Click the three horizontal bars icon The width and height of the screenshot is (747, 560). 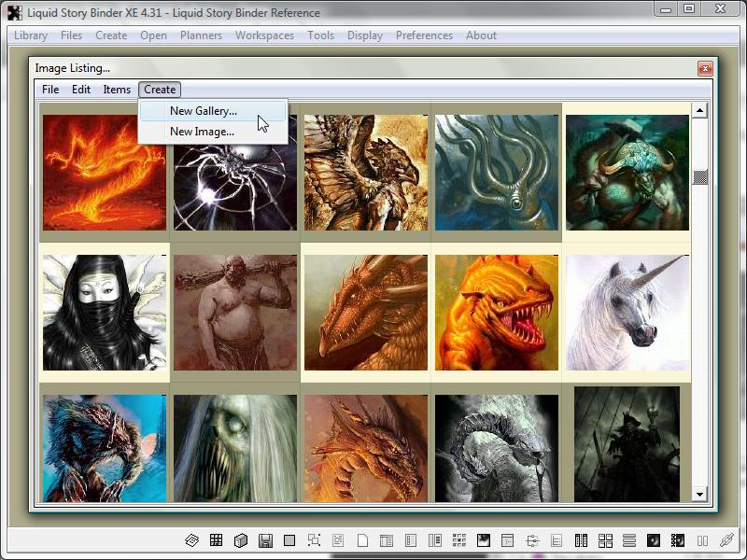(x=629, y=540)
